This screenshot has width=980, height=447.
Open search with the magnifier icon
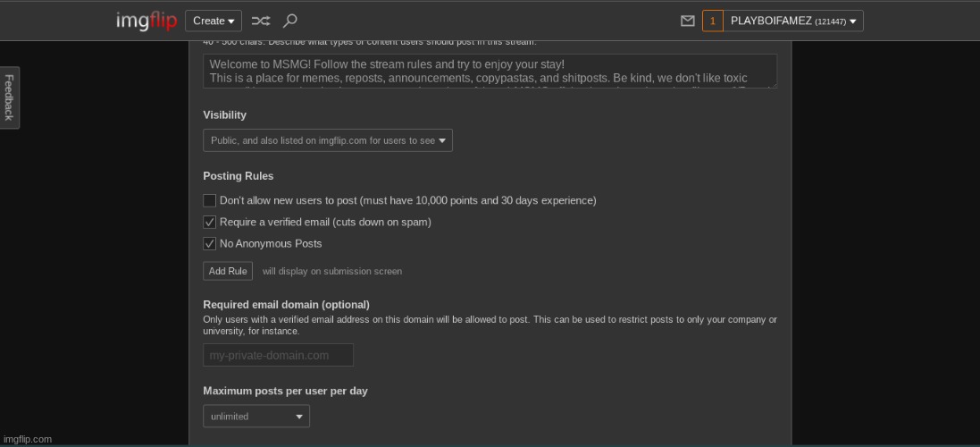pyautogui.click(x=289, y=21)
